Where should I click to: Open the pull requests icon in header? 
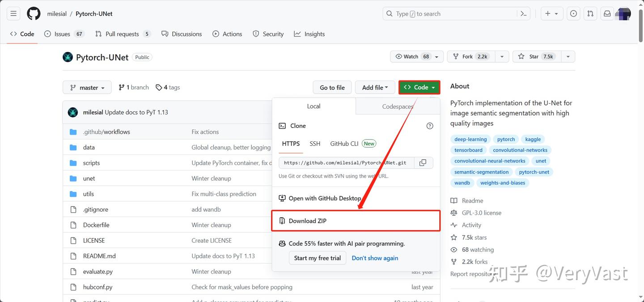[x=590, y=14]
